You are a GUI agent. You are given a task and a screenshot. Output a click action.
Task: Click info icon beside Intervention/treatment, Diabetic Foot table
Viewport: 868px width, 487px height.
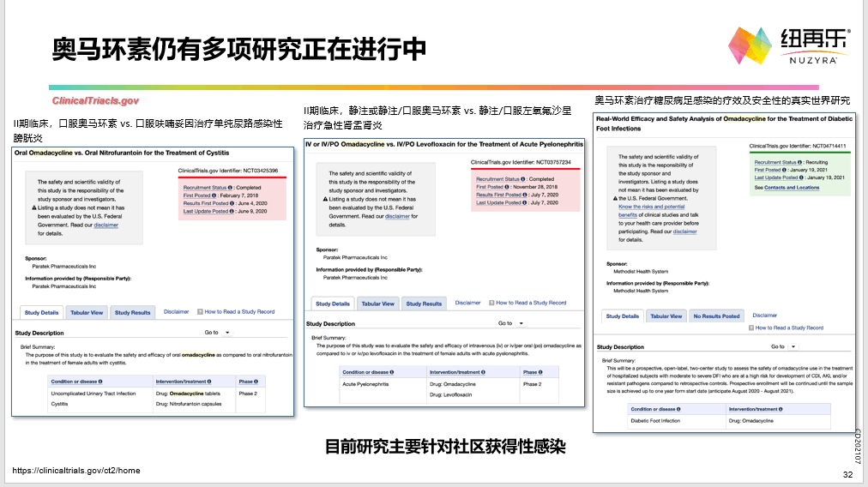[x=781, y=409]
